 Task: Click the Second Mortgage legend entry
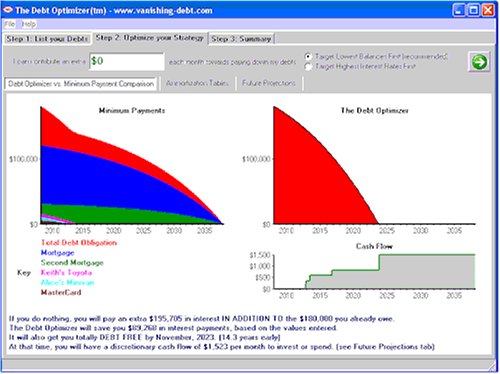point(72,263)
